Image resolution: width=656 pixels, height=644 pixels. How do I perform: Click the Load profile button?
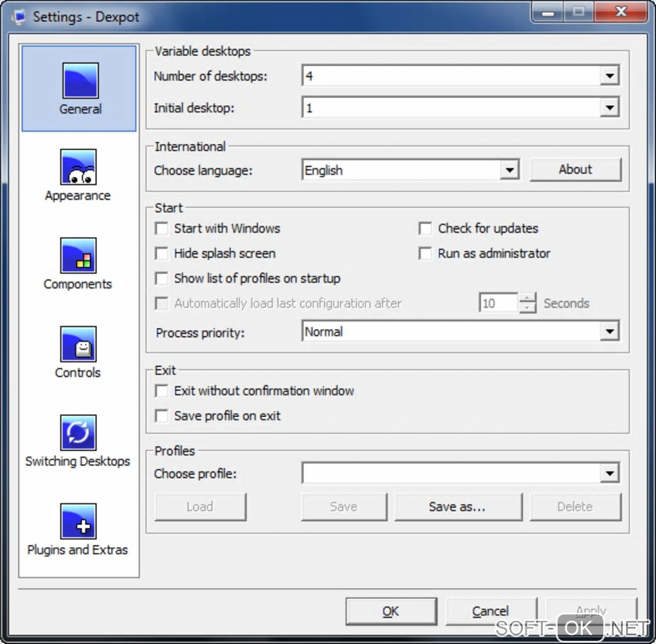201,507
